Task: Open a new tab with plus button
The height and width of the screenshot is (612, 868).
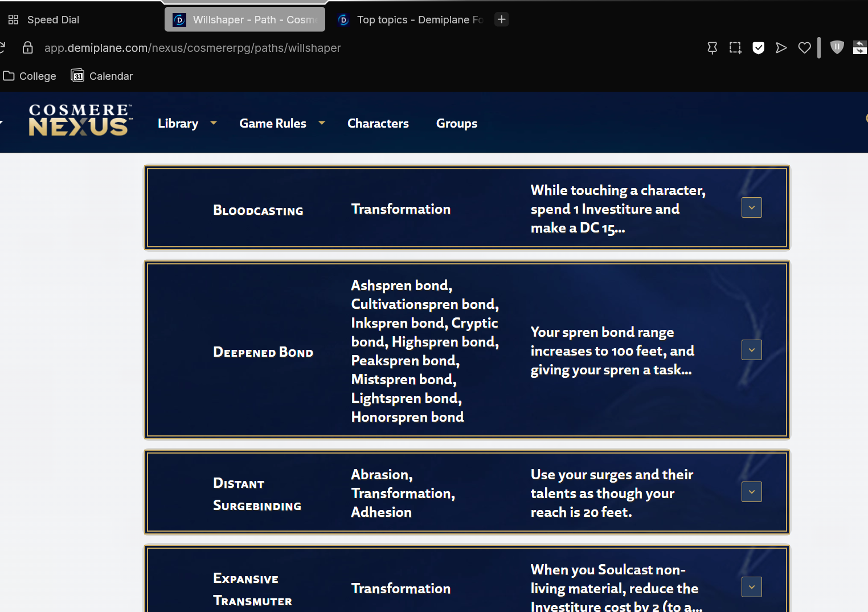Action: click(501, 19)
